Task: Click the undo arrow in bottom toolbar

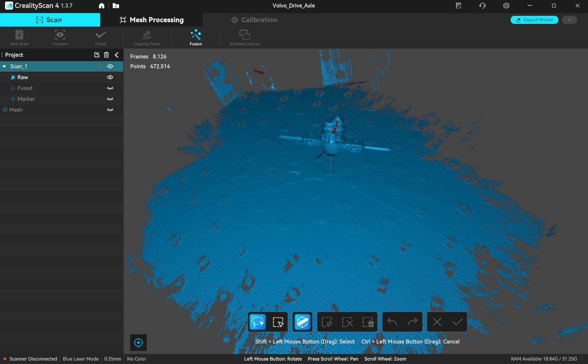Action: 392,322
